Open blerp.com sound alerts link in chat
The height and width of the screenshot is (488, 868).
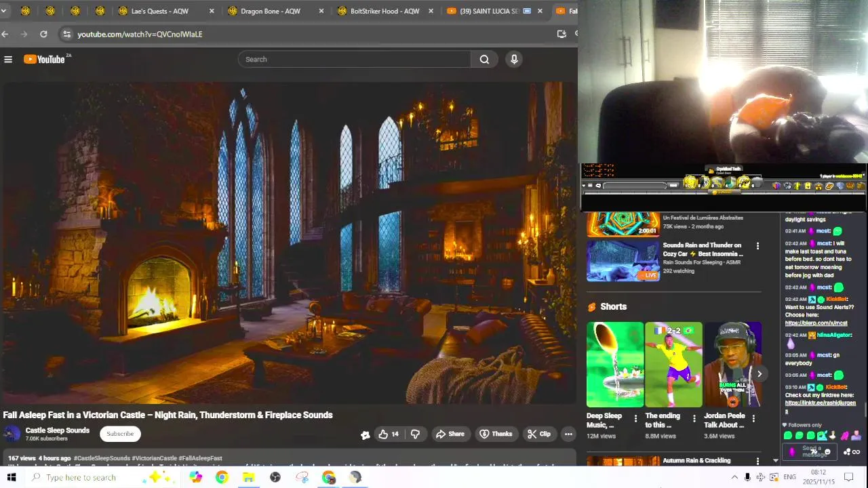[x=816, y=323]
